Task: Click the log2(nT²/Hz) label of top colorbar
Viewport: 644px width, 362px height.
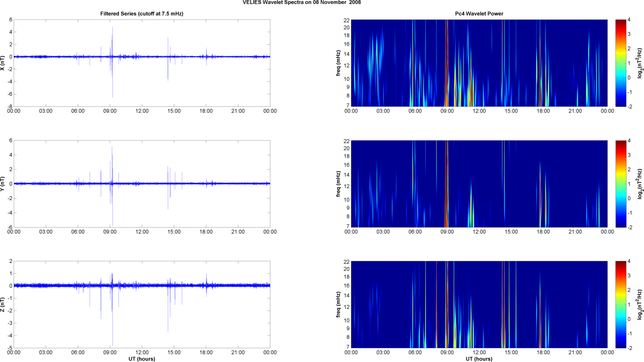Action: pos(640,63)
